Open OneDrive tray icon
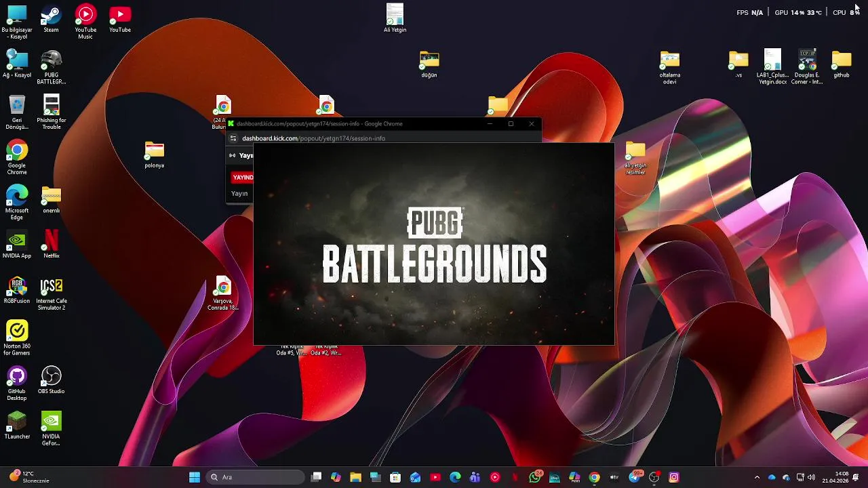The image size is (868, 488). tap(772, 477)
